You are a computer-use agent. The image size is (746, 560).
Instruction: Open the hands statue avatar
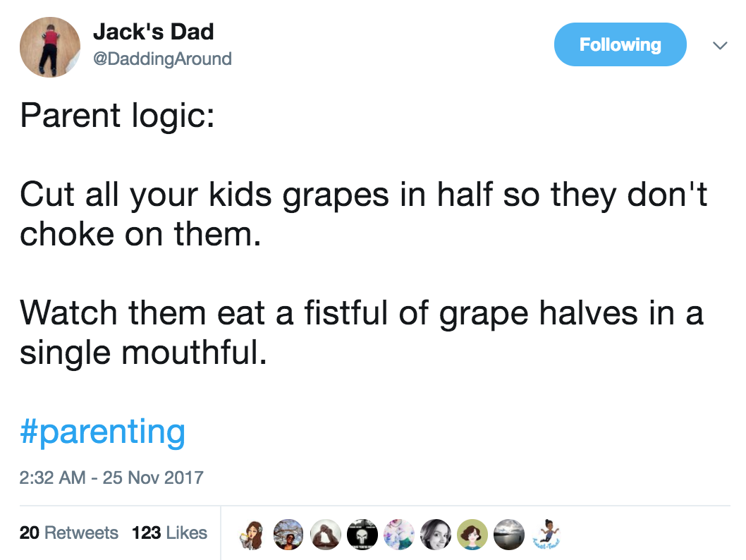point(326,535)
